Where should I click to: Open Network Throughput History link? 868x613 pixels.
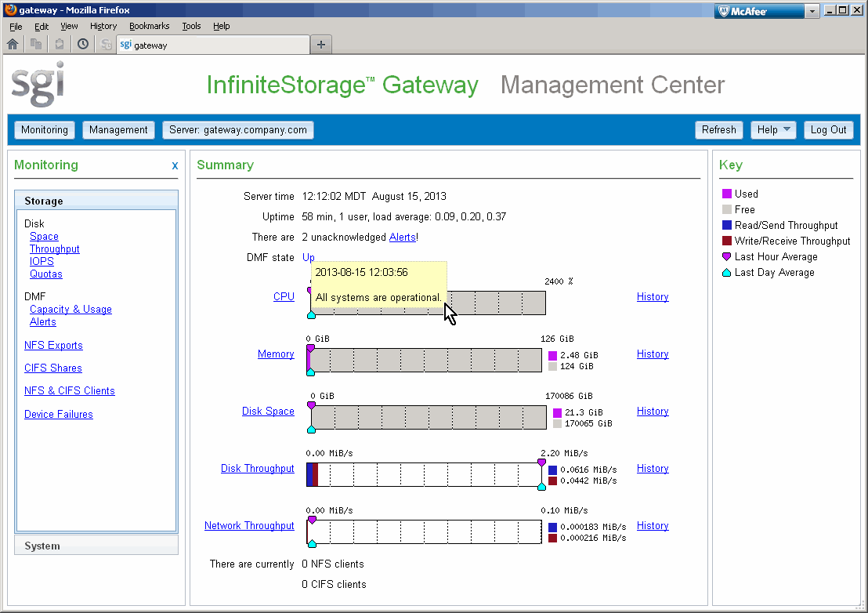click(653, 525)
